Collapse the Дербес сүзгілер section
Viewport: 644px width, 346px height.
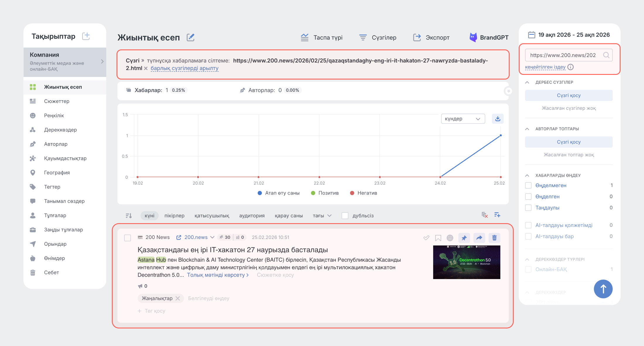tap(527, 82)
